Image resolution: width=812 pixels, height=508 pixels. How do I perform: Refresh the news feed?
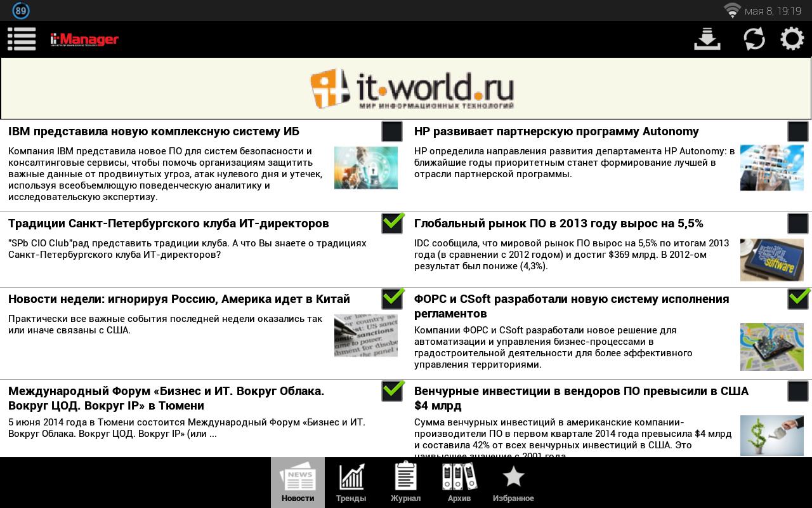tap(754, 39)
